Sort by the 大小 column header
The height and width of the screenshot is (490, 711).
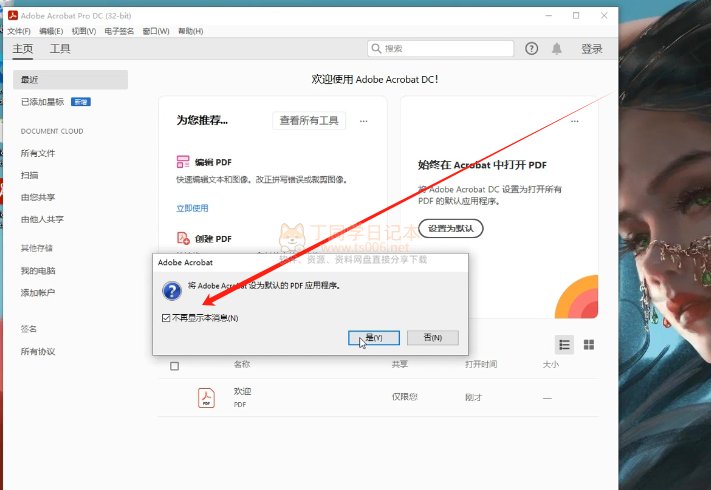550,364
